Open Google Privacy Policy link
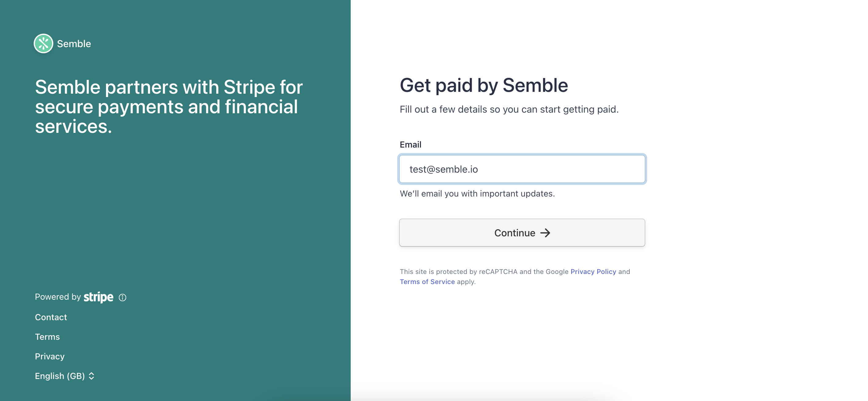 point(593,272)
